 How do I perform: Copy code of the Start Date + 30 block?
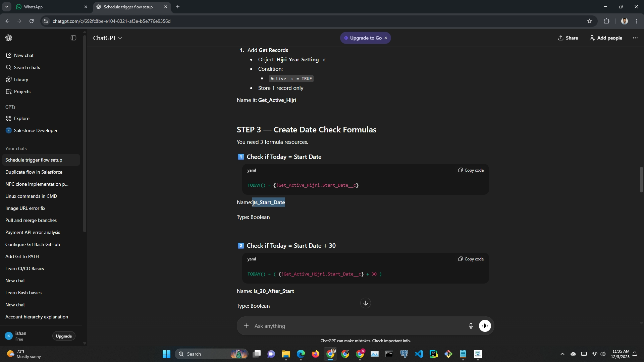point(471,259)
